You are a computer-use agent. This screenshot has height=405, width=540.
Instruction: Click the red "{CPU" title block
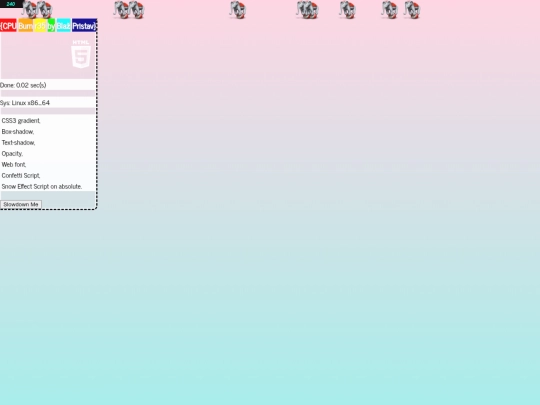point(8,25)
